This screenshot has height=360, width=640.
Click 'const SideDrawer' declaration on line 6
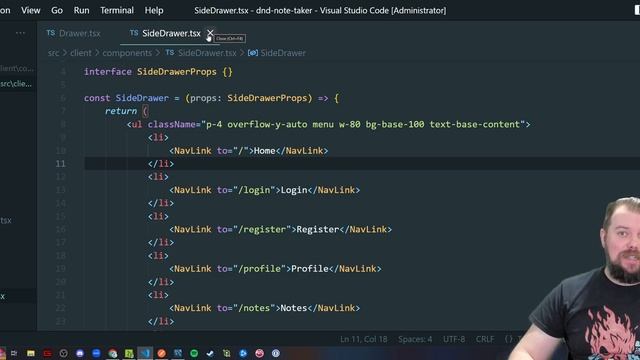coord(126,98)
